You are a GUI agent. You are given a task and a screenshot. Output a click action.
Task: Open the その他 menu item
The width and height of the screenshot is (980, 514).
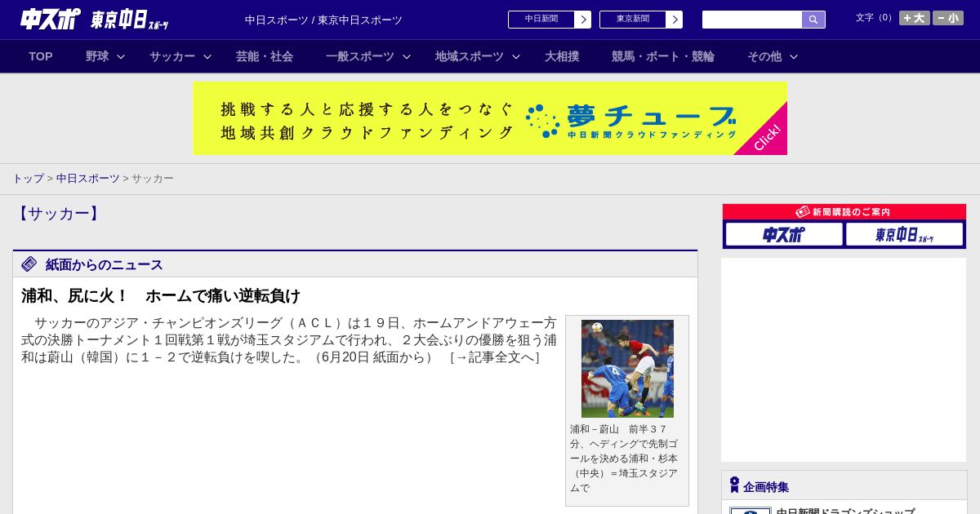tap(764, 56)
